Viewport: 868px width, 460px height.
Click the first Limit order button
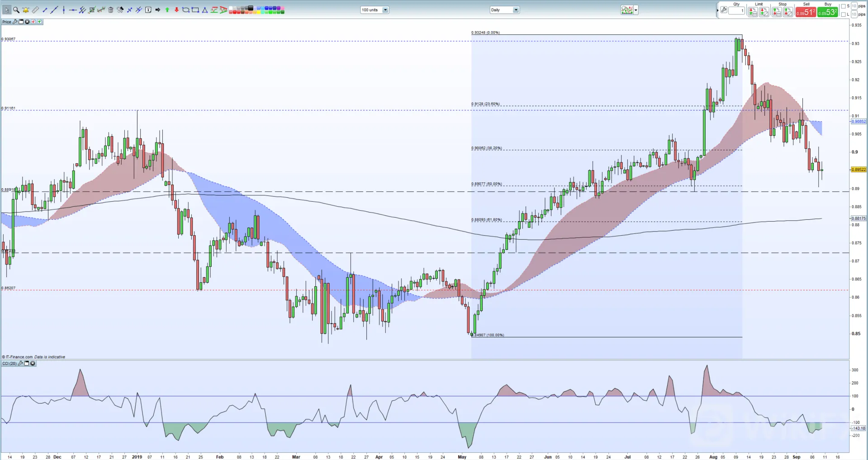point(753,12)
